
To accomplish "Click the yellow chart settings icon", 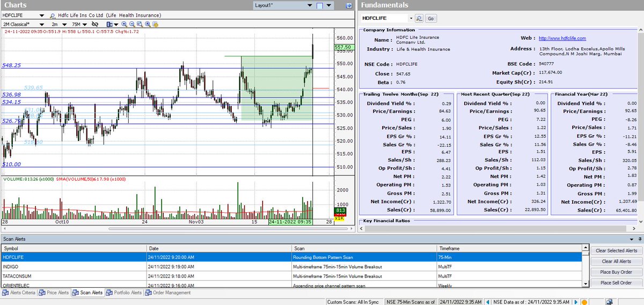I will [x=155, y=24].
